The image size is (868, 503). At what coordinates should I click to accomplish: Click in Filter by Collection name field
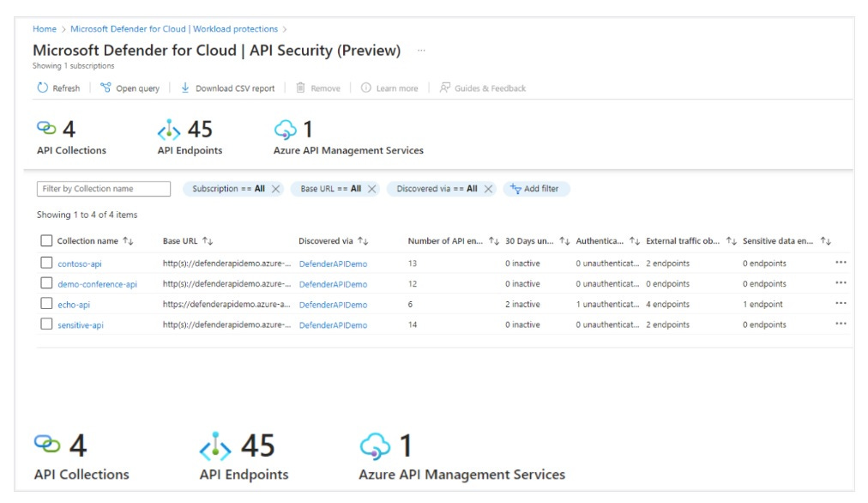point(104,189)
